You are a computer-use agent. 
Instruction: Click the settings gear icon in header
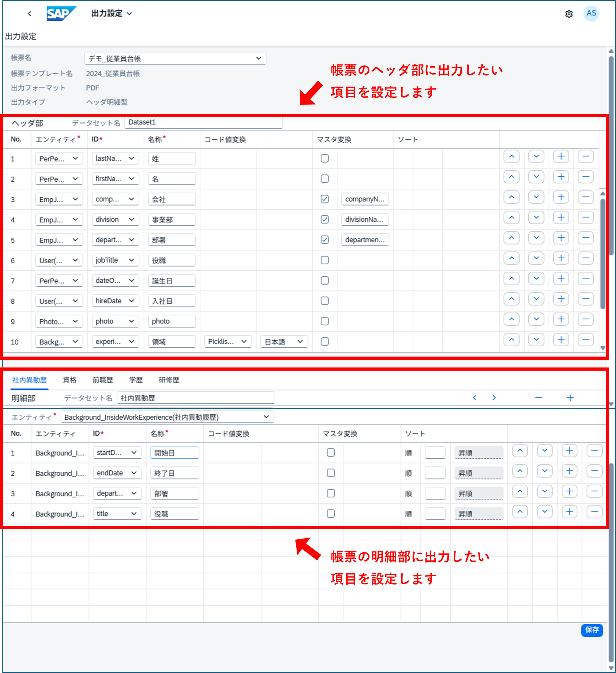[569, 14]
